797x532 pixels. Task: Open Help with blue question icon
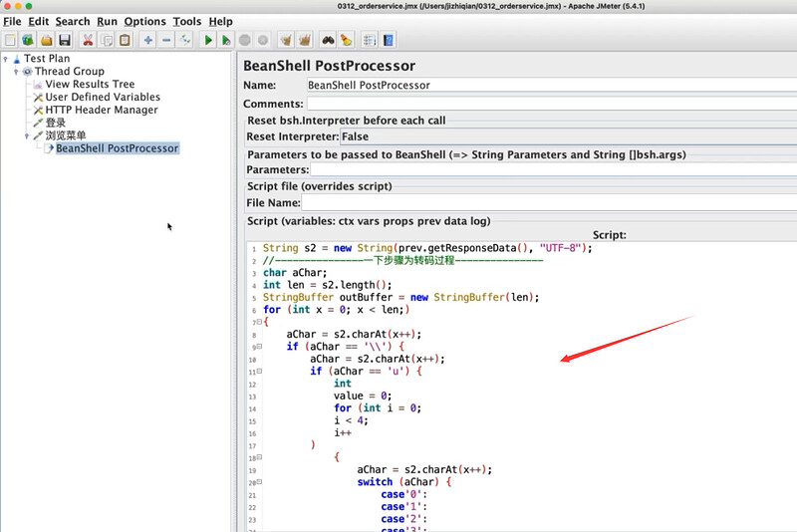click(388, 40)
